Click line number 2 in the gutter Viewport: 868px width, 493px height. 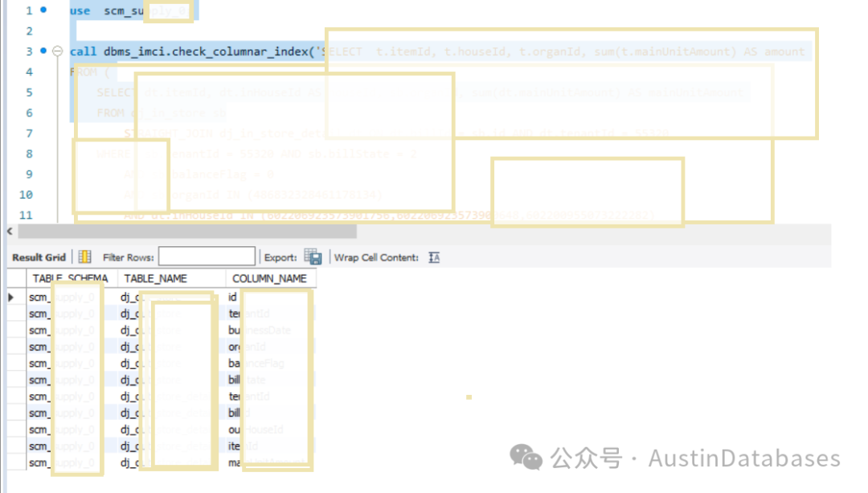pos(30,31)
